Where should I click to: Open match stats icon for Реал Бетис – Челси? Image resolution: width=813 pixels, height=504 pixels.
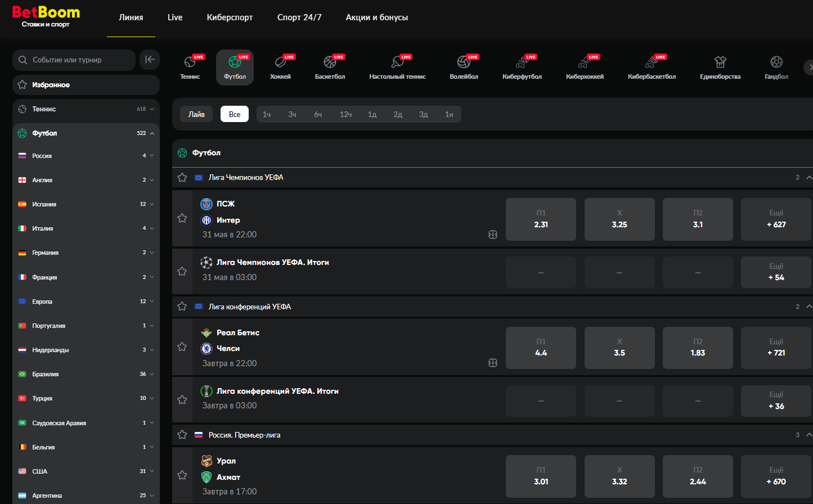pyautogui.click(x=493, y=363)
